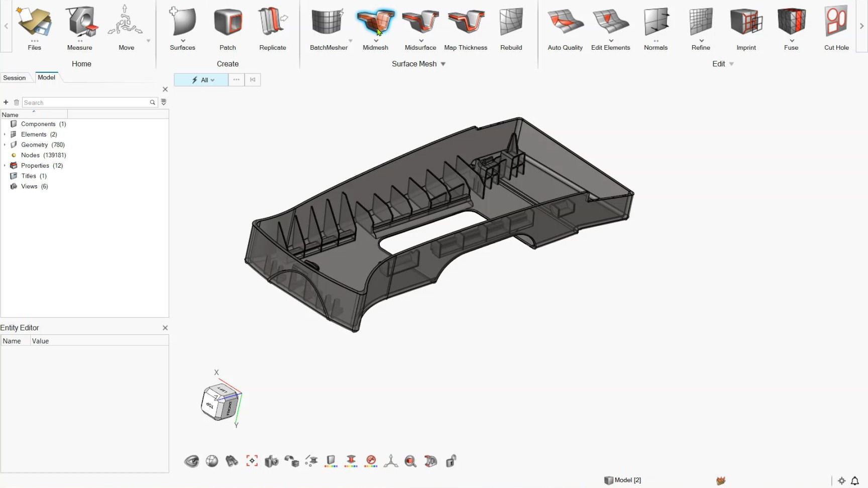The width and height of the screenshot is (868, 488).
Task: Close the Entity Editor panel
Action: pos(165,328)
